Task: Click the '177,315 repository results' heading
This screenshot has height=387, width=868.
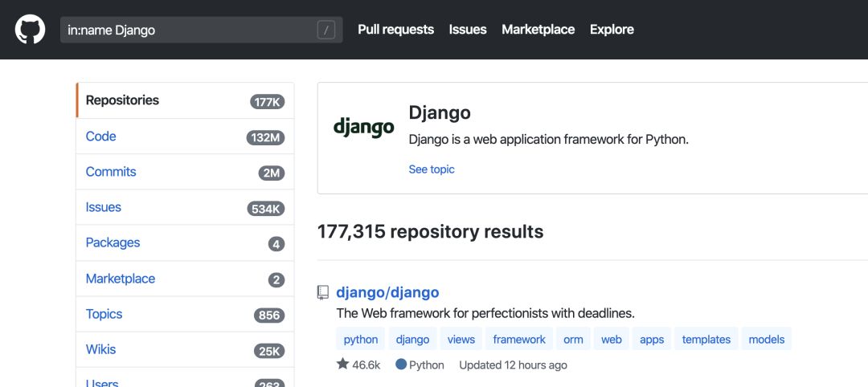Action: pyautogui.click(x=430, y=232)
